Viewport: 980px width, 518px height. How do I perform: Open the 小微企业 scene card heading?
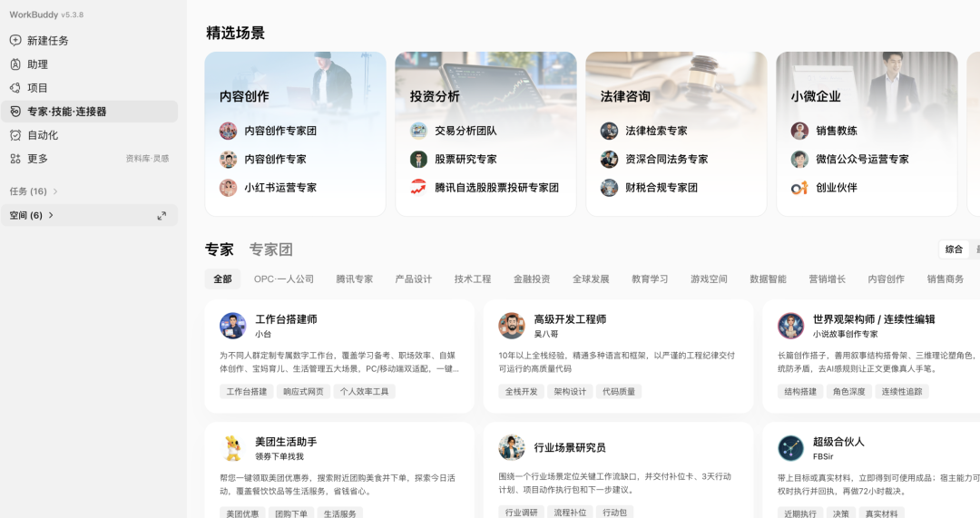click(x=816, y=97)
